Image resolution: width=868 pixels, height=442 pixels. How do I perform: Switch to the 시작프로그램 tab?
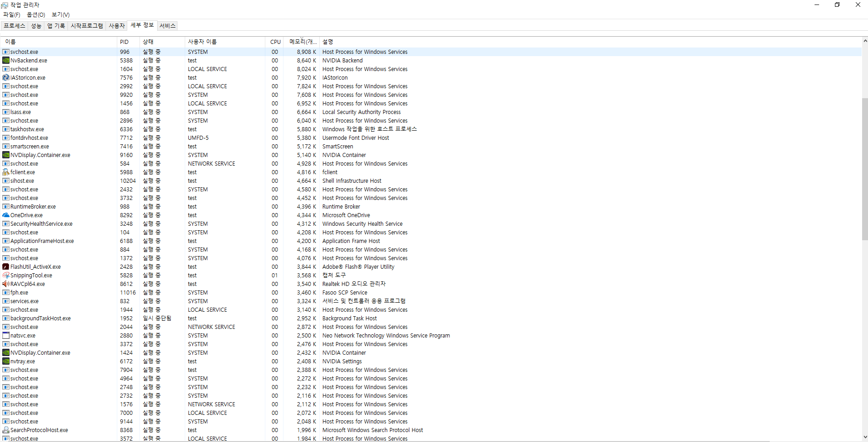pos(87,26)
